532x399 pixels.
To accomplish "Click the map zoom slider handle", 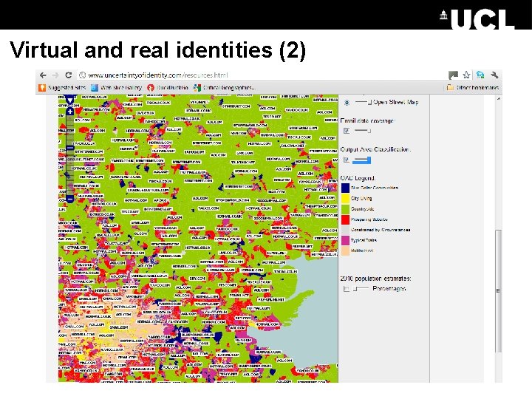I will tap(70, 148).
